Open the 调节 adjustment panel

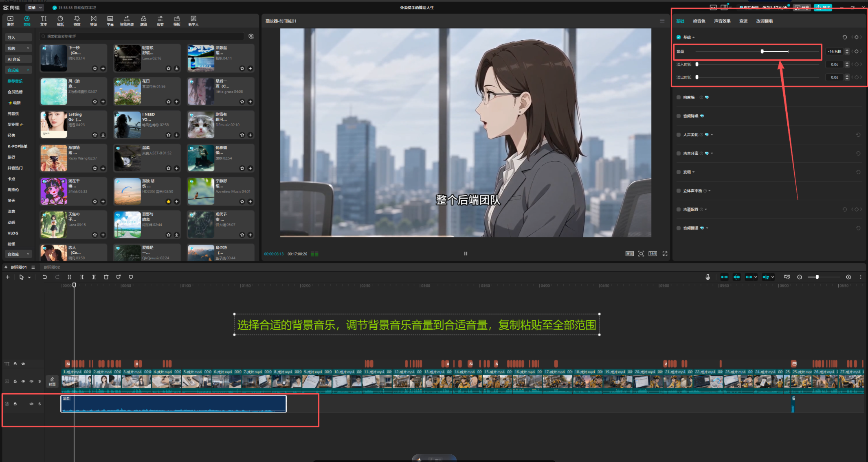tap(160, 21)
